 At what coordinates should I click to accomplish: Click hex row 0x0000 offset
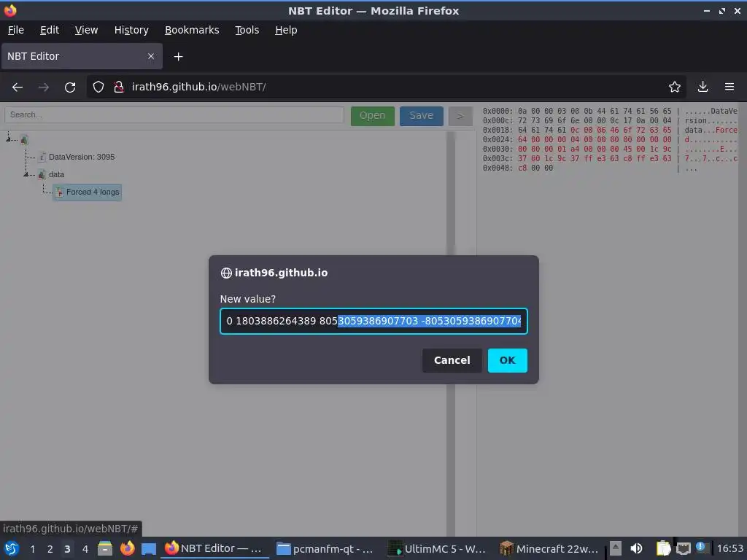tap(498, 111)
